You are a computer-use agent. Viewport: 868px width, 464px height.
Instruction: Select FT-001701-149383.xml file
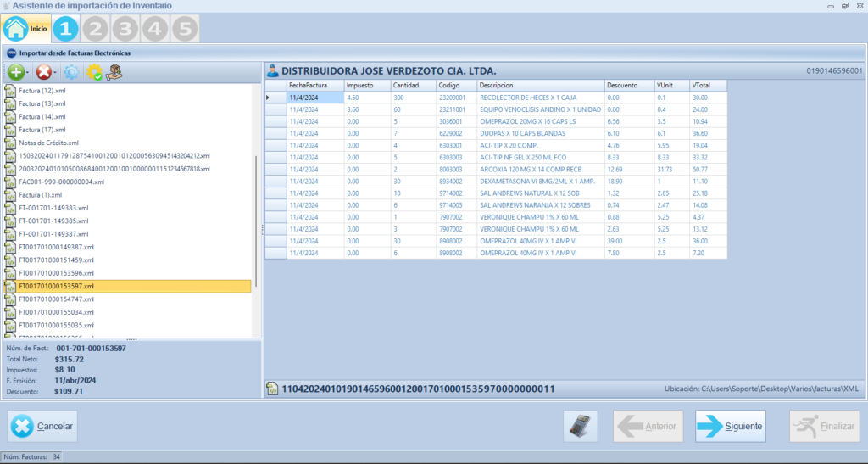[53, 208]
